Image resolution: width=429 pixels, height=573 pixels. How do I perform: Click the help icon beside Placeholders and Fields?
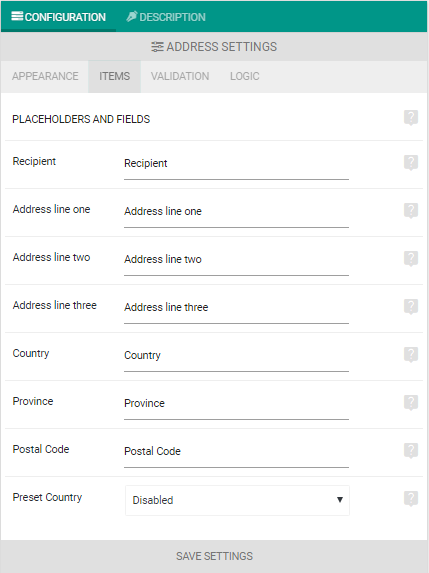[x=411, y=118]
